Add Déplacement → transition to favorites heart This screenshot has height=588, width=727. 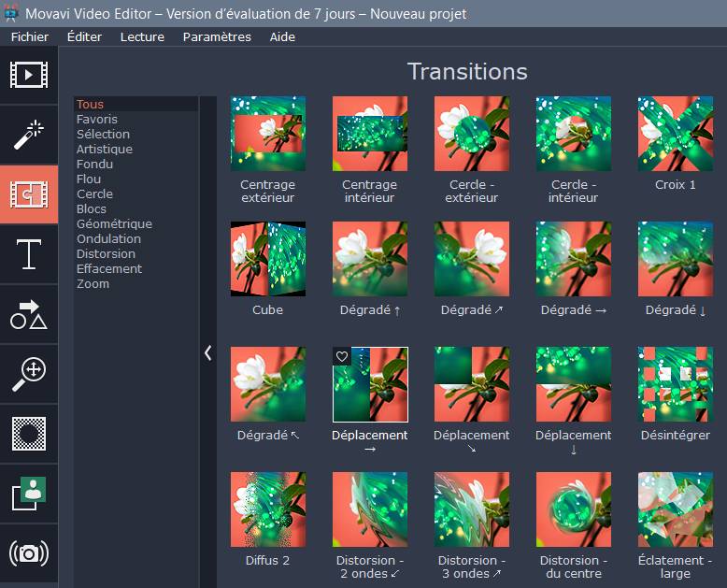(342, 356)
